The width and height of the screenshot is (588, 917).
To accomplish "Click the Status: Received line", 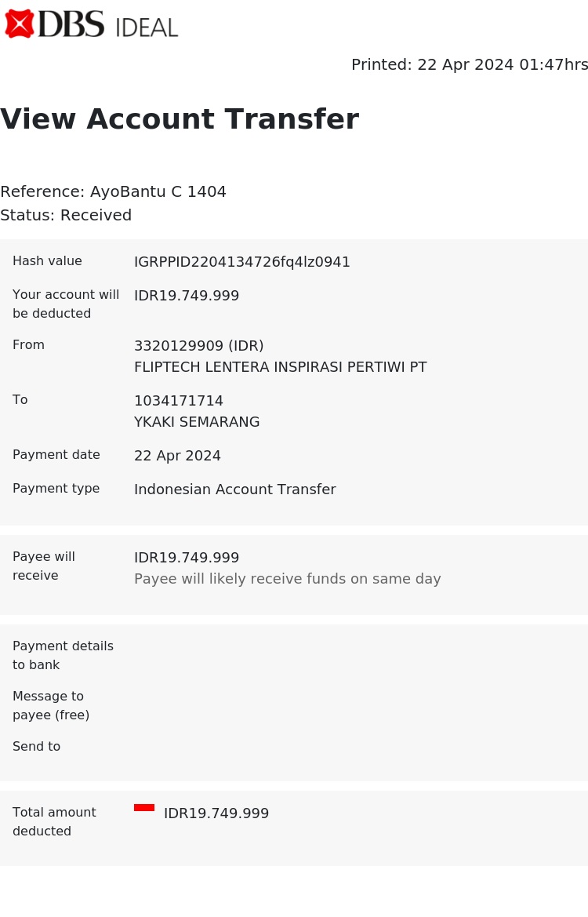I will [x=66, y=215].
